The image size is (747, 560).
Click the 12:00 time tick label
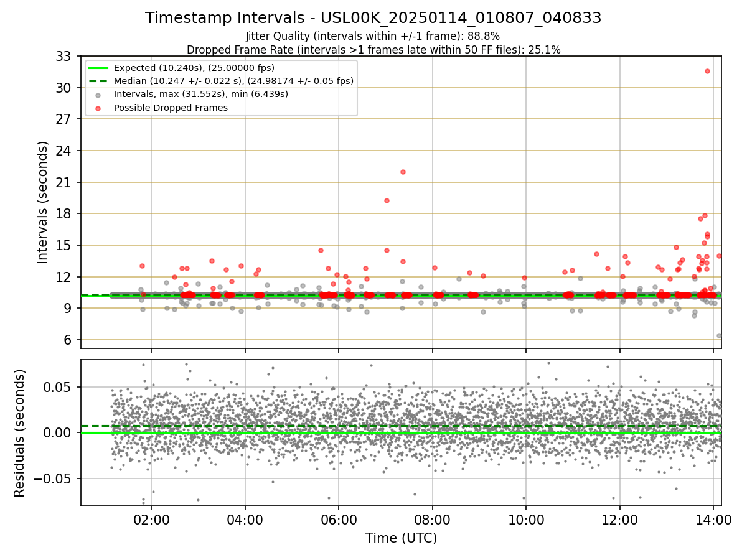tap(620, 519)
